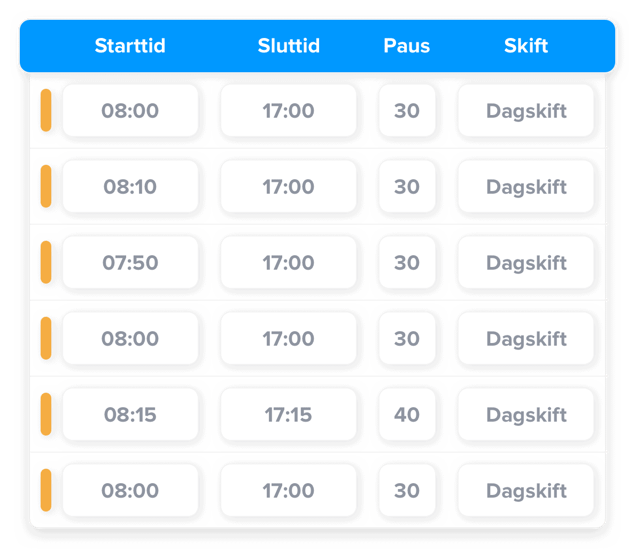Click the 08:00 start time in the first row
Viewport: 635px width, 549px height.
coord(130,111)
